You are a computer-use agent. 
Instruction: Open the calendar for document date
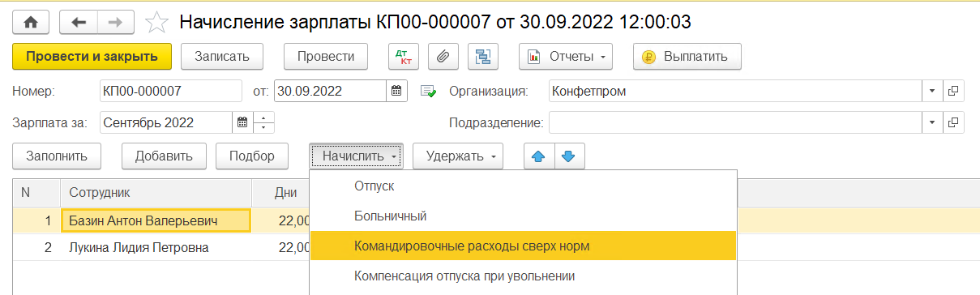[x=396, y=91]
